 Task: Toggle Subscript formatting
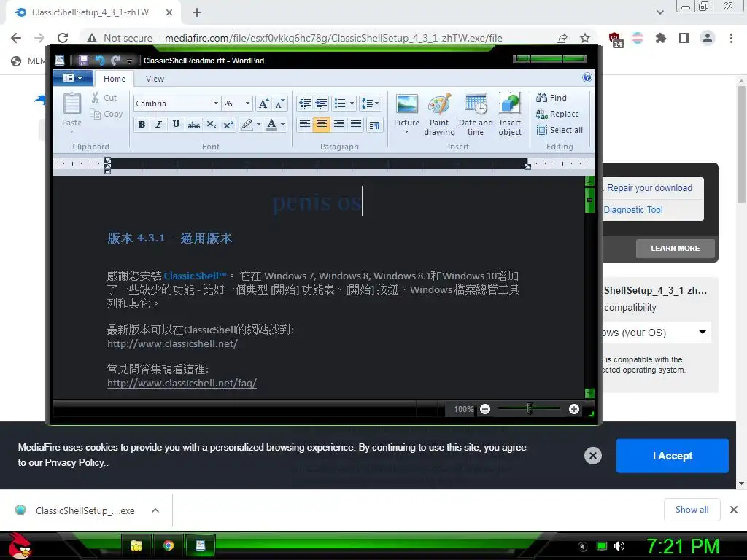click(x=211, y=125)
